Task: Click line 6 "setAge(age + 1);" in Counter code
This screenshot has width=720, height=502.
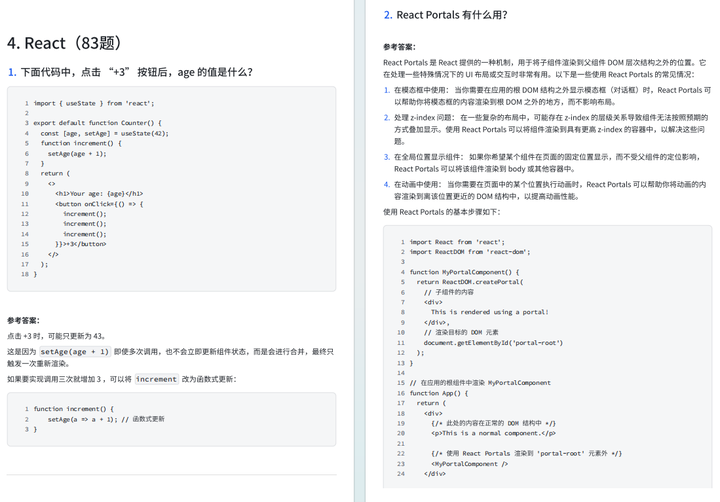Action: [x=77, y=153]
